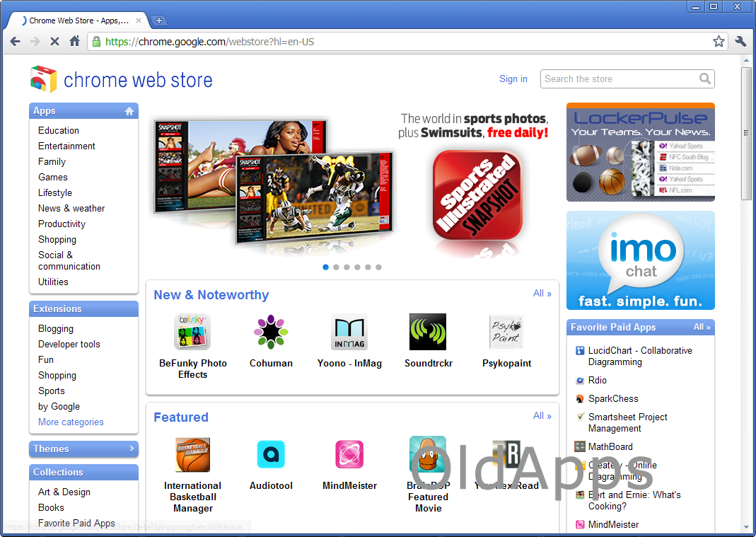756x537 pixels.
Task: Click the scrollbar up arrow
Action: (746, 61)
